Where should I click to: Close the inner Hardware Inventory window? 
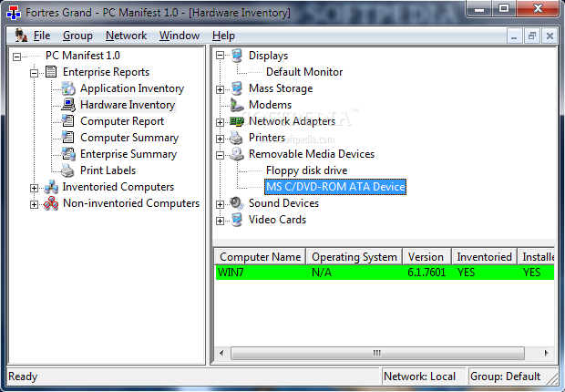click(550, 36)
